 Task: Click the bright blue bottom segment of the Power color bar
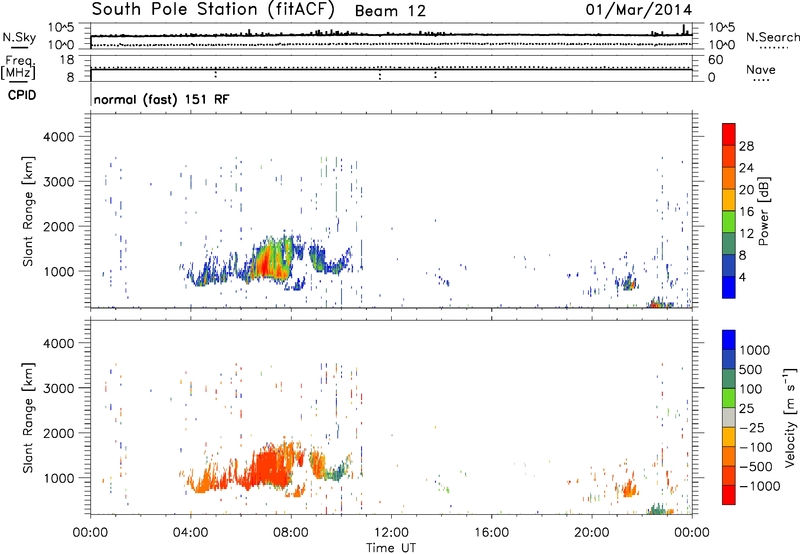(x=729, y=287)
